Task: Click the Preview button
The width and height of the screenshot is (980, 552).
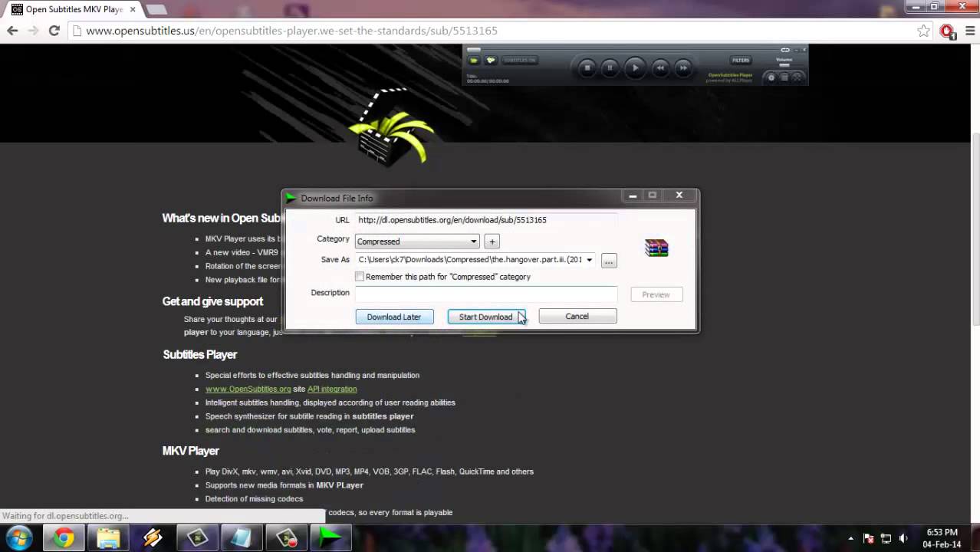Action: tap(656, 294)
